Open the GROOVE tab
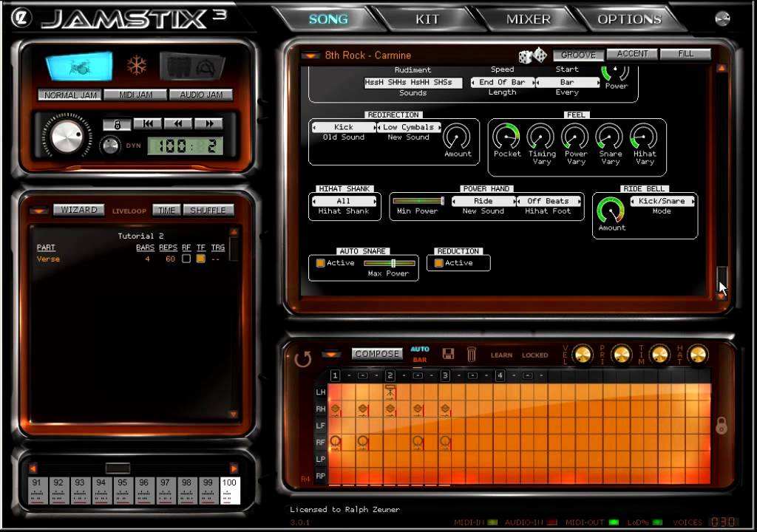 coord(578,55)
